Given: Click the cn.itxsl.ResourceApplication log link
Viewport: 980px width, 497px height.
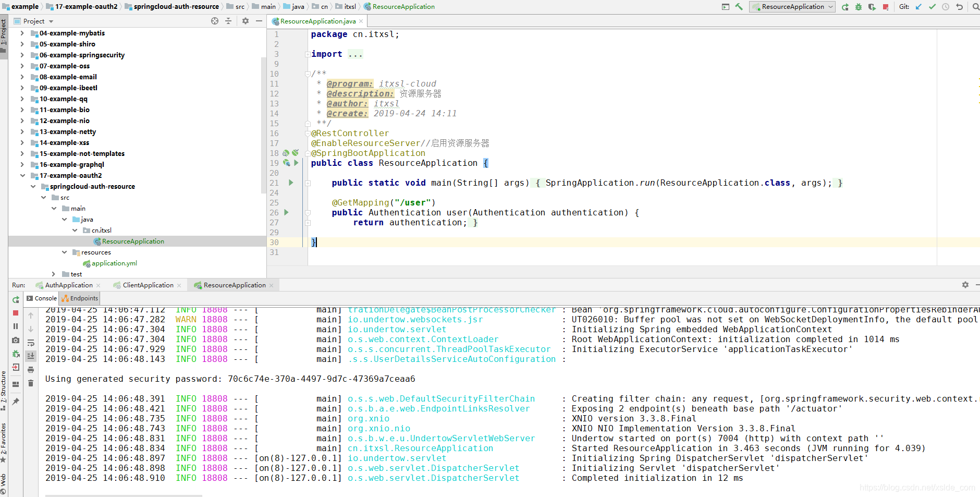Looking at the screenshot, I should pos(420,448).
